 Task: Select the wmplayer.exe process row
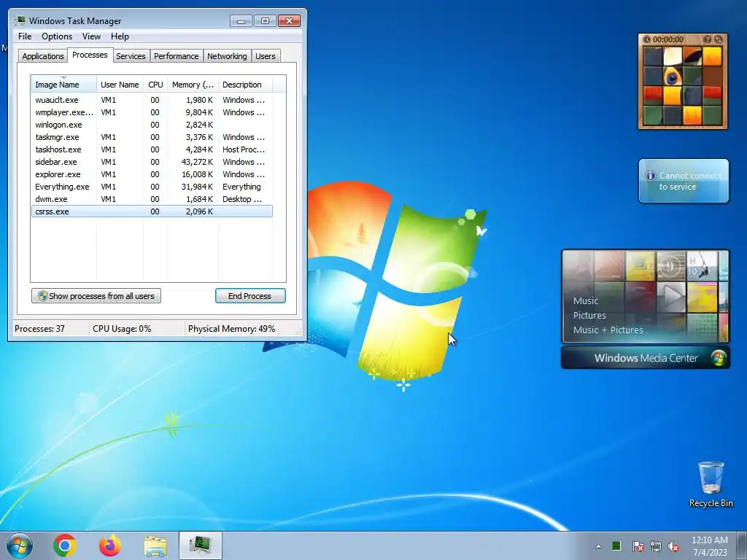click(x=152, y=112)
